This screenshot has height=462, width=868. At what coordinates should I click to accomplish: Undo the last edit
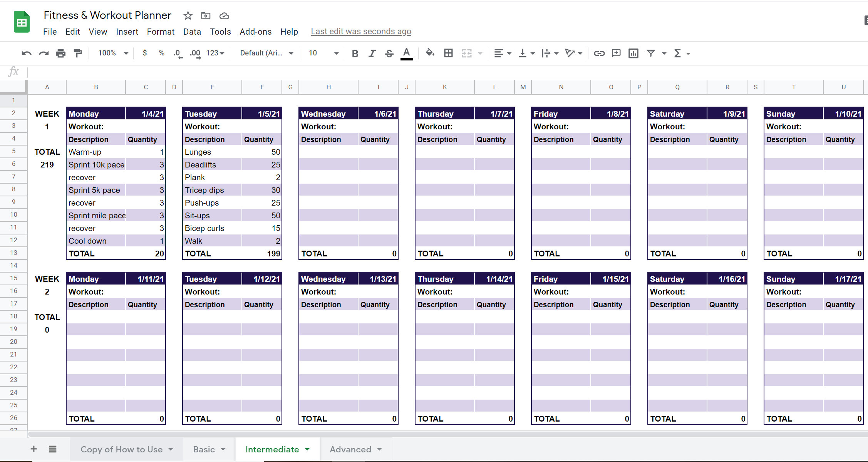[x=26, y=53]
